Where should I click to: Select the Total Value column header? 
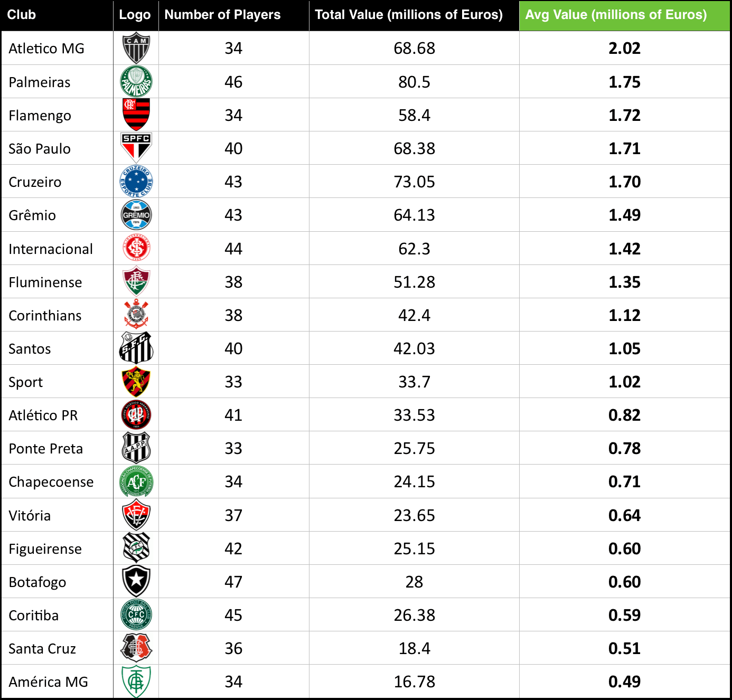point(409,15)
